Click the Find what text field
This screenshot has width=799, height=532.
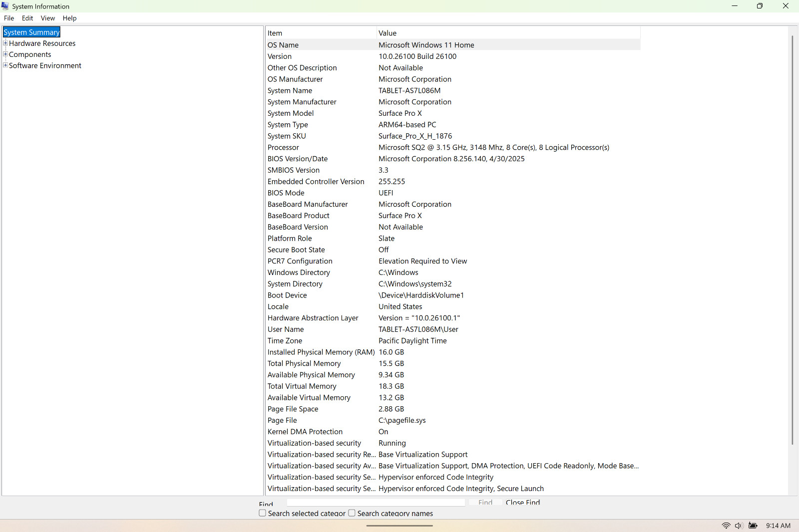376,502
